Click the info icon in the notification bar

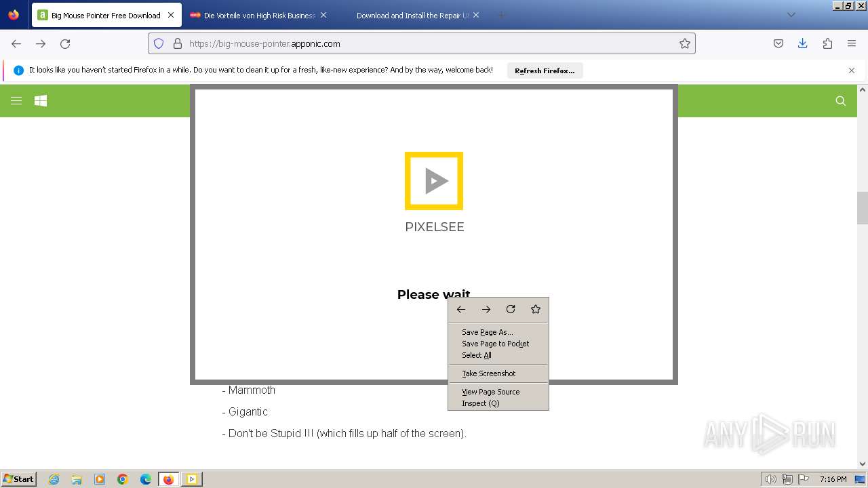tap(18, 70)
